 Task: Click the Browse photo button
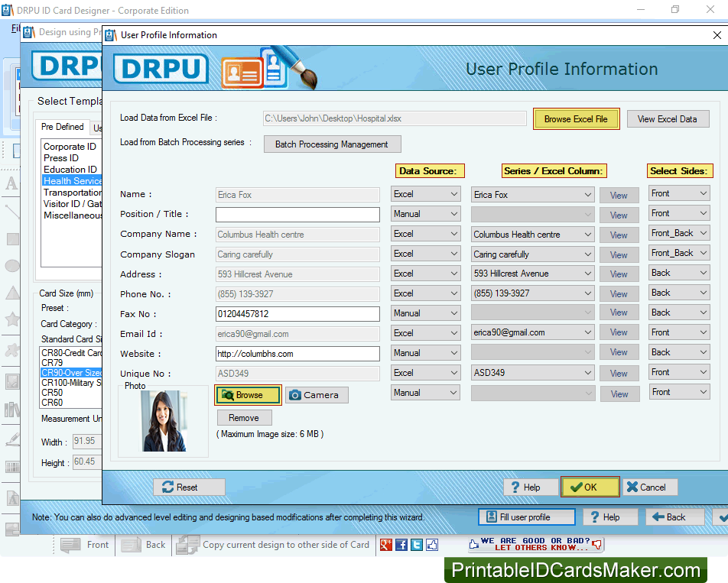tap(248, 395)
